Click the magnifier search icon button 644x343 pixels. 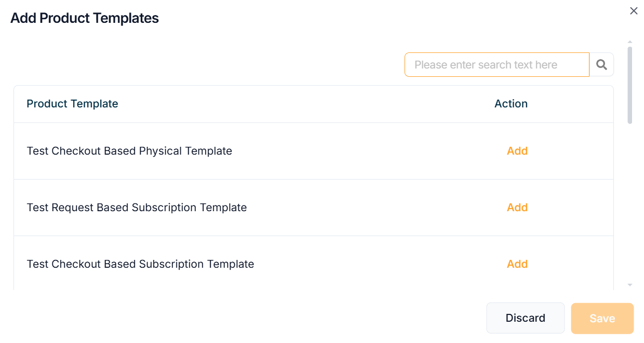coord(601,65)
